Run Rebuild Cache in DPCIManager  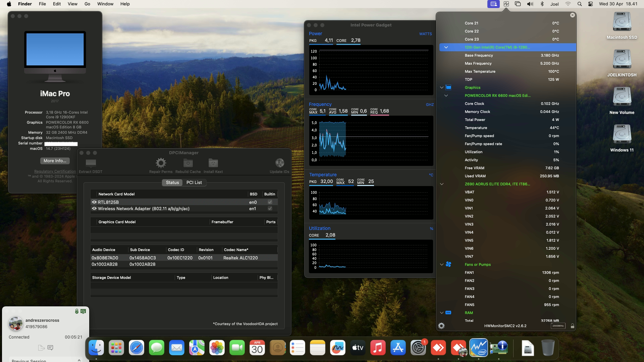187,164
